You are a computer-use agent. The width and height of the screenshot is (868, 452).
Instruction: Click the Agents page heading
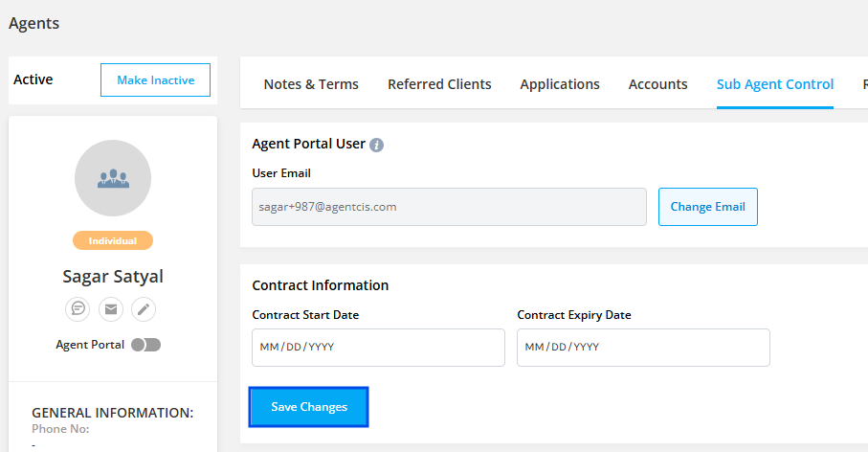[x=34, y=24]
